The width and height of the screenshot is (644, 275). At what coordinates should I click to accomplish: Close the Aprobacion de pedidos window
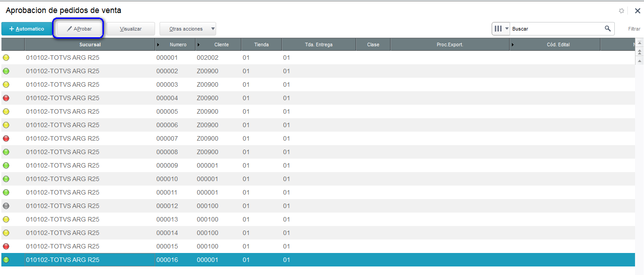637,11
